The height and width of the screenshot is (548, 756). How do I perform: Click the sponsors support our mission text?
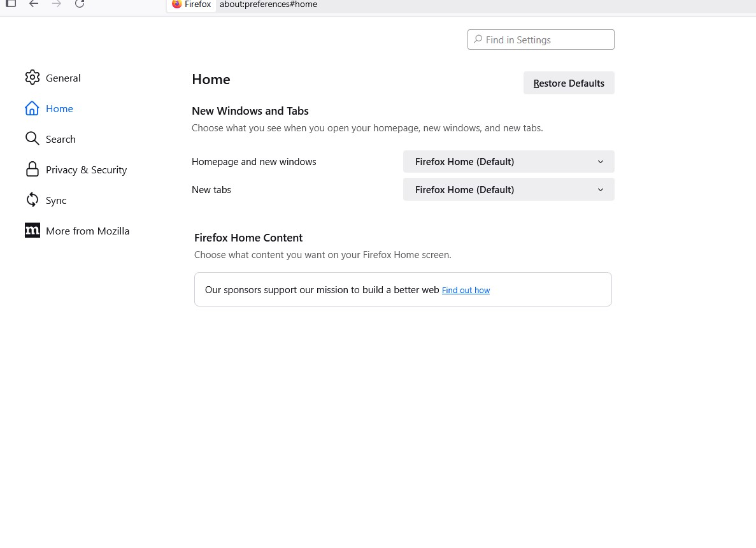[x=322, y=289]
